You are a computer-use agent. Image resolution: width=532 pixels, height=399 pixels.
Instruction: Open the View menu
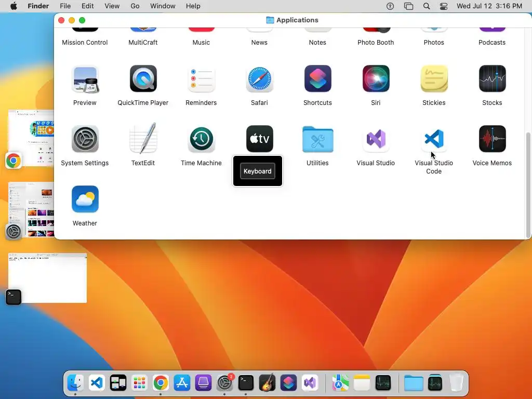(112, 6)
